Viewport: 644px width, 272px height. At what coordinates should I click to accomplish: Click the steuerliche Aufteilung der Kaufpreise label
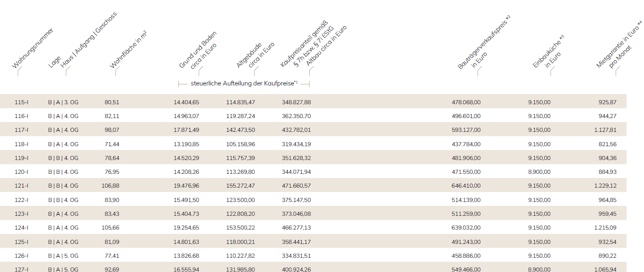coord(244,84)
